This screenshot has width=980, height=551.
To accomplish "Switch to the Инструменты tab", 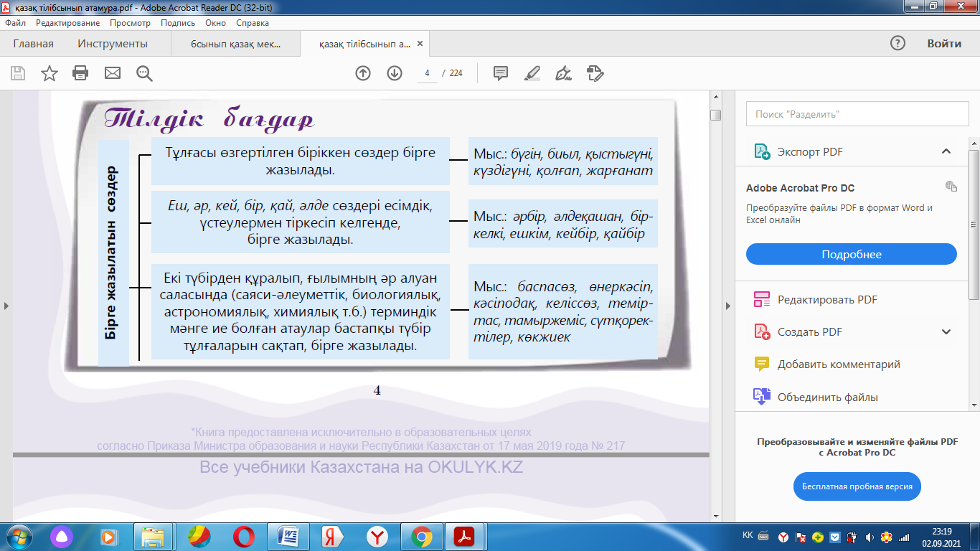I will pos(113,44).
